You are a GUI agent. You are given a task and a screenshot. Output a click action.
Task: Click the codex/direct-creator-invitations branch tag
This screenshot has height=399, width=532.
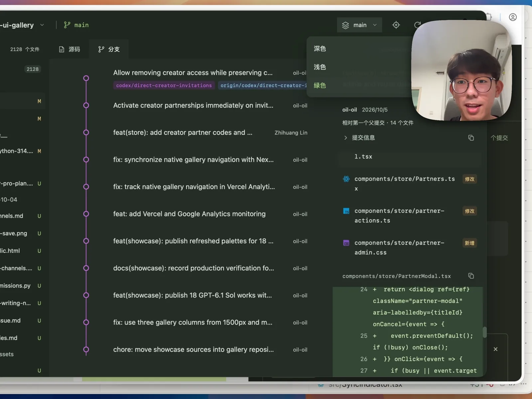(x=164, y=85)
